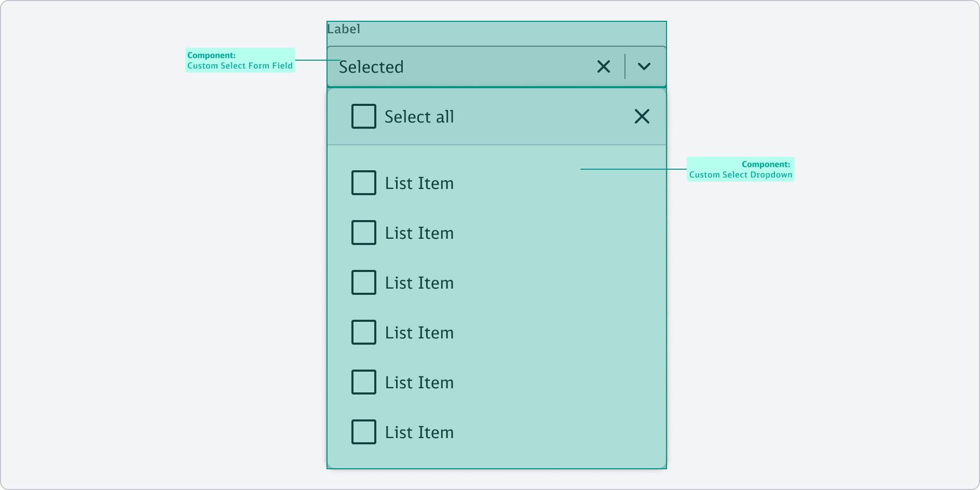This screenshot has width=980, height=490.
Task: Pick the fourth List Item text label
Action: pos(419,333)
